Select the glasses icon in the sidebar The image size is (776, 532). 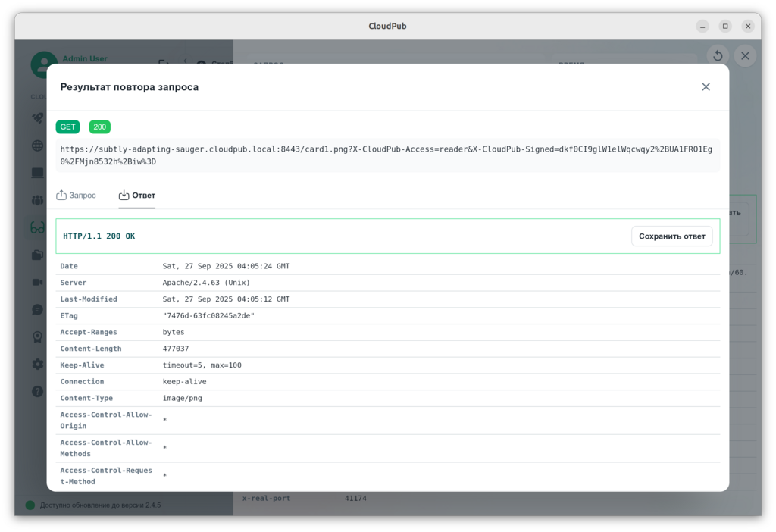tap(37, 227)
